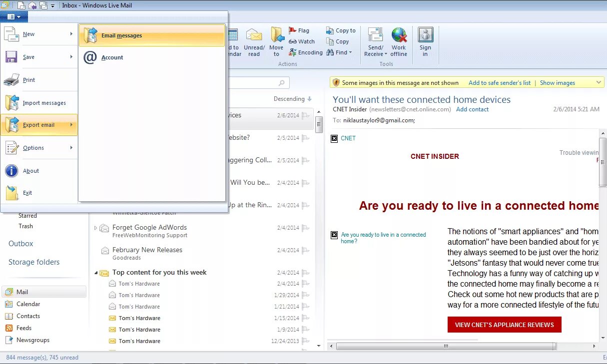
Task: Click the Flag ribbon button
Action: [299, 30]
